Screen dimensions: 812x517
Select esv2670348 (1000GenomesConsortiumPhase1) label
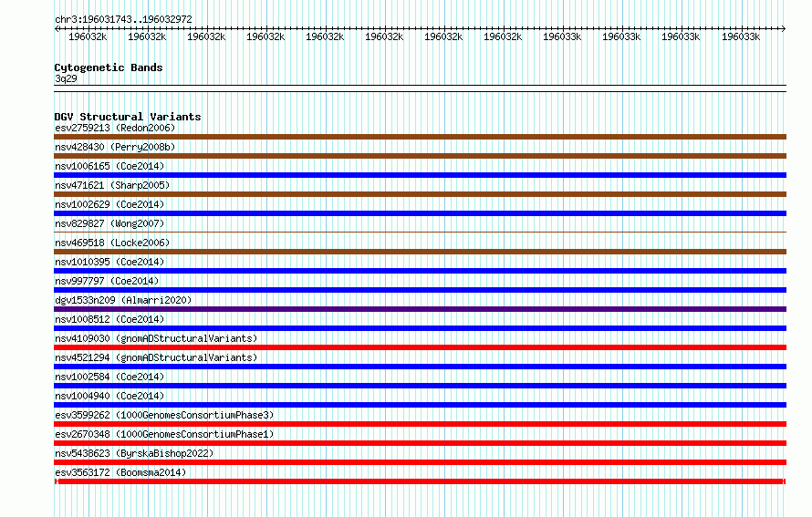[164, 434]
